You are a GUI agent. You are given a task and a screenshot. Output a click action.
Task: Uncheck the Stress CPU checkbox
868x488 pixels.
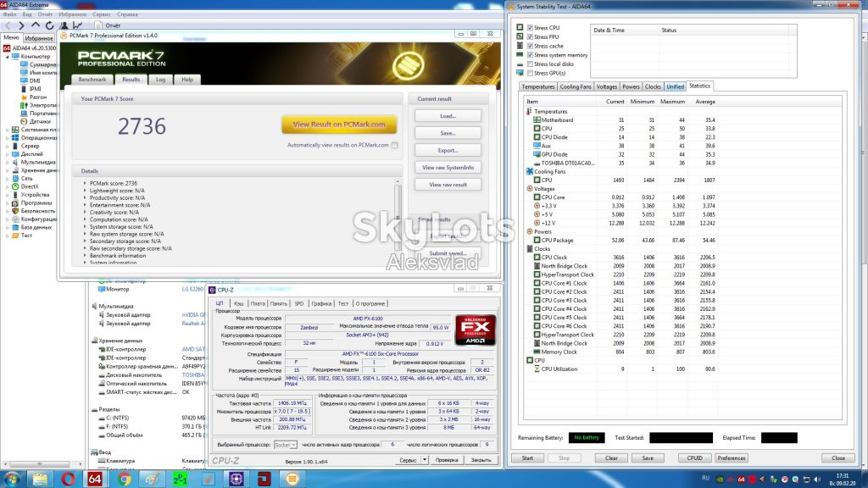(x=531, y=28)
